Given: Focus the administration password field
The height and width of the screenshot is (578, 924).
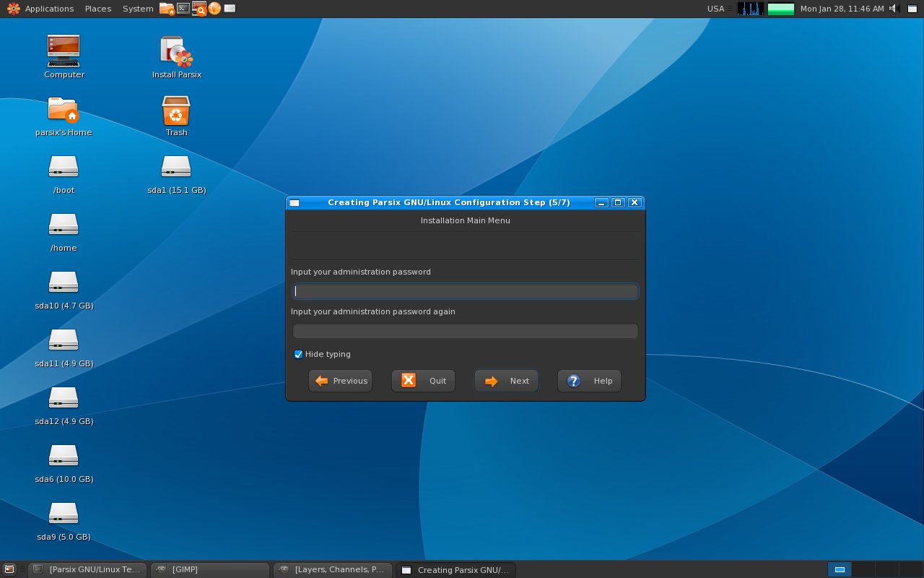Looking at the screenshot, I should [466, 291].
